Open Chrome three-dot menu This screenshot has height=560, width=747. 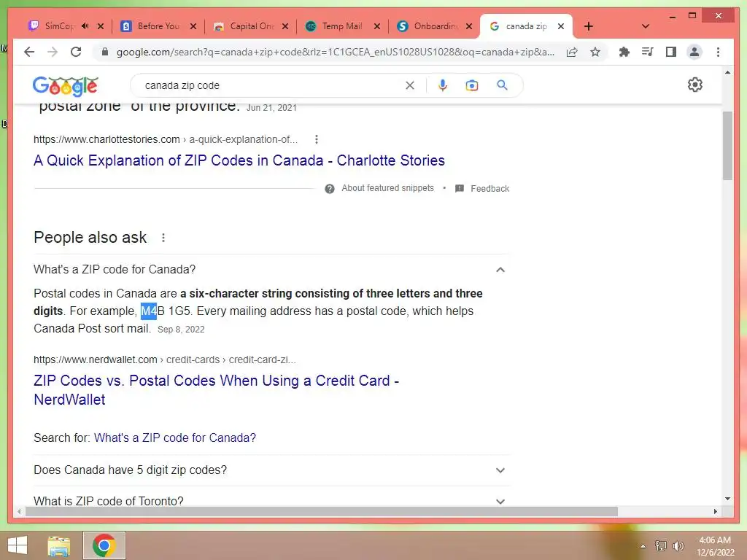coord(718,52)
